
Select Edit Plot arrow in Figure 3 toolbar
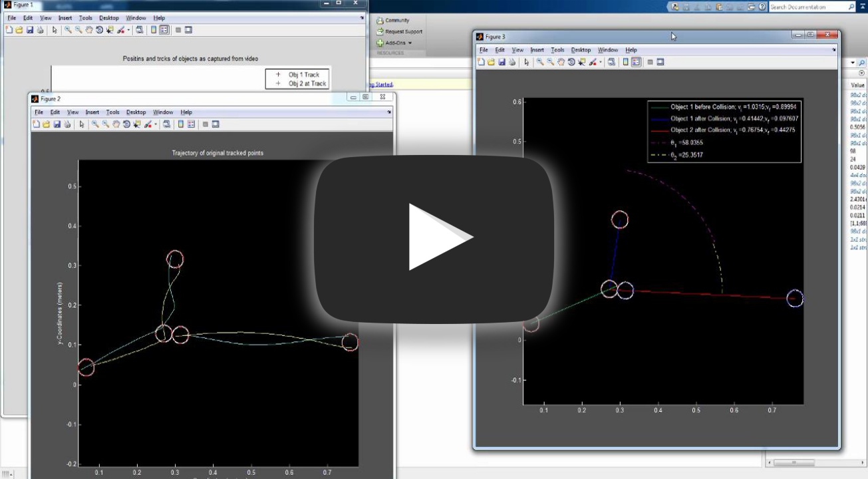click(527, 62)
